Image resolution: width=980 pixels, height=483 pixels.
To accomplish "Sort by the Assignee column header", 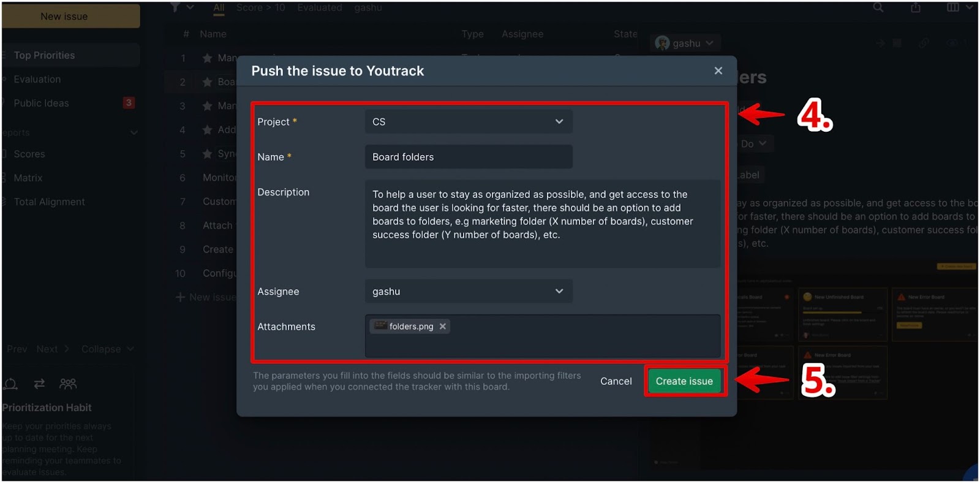I will tap(522, 34).
